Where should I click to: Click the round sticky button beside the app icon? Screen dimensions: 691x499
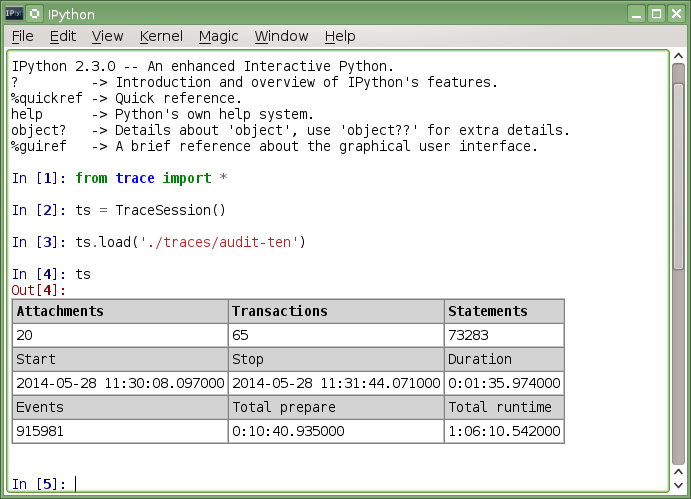pos(35,13)
